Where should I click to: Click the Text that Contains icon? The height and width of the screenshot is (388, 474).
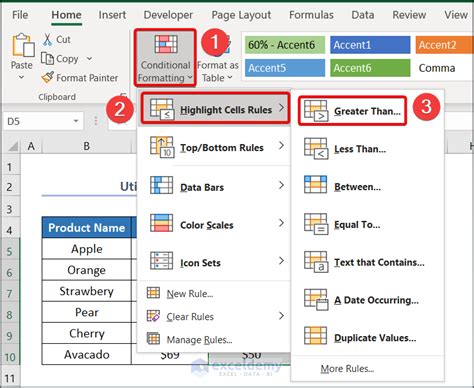tap(316, 262)
